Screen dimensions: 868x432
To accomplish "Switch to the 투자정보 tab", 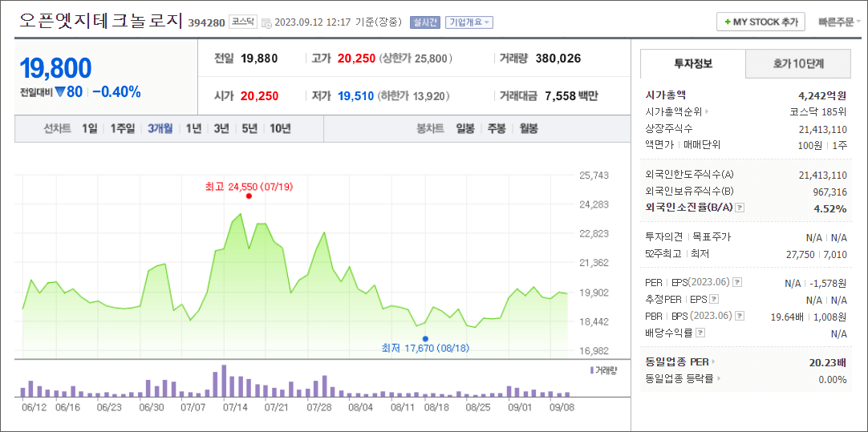I will tap(693, 63).
